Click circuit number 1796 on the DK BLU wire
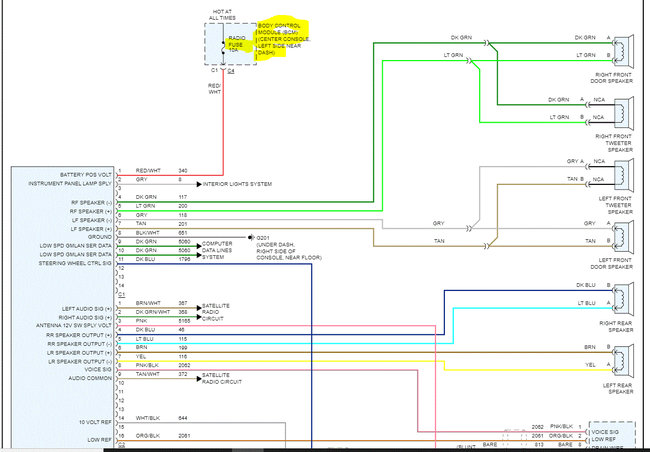The height and width of the screenshot is (452, 650). (184, 259)
